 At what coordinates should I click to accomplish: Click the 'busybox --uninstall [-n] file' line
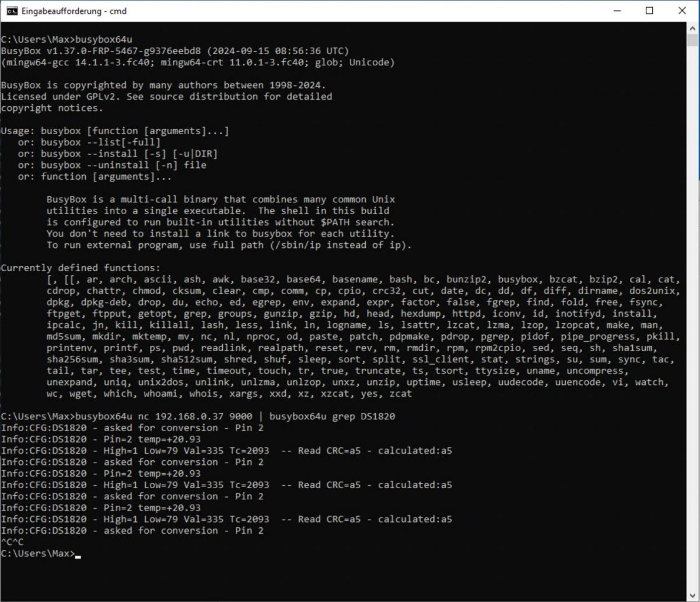click(112, 165)
